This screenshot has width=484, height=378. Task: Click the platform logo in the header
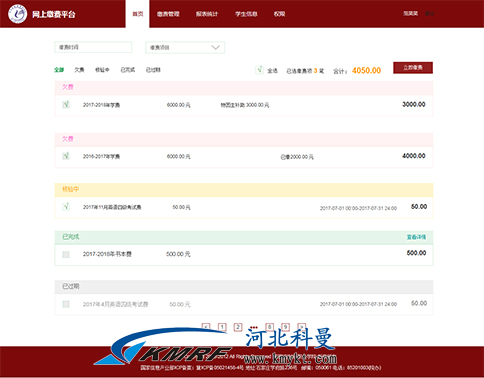click(17, 14)
